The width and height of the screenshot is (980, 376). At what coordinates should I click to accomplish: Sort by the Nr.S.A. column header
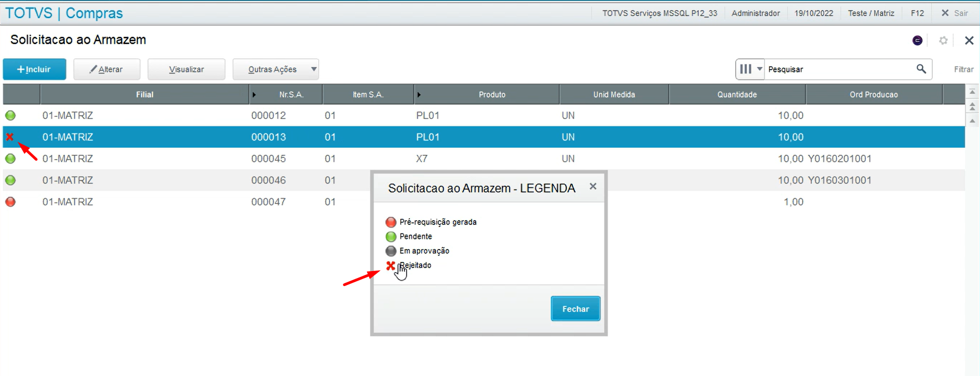286,94
